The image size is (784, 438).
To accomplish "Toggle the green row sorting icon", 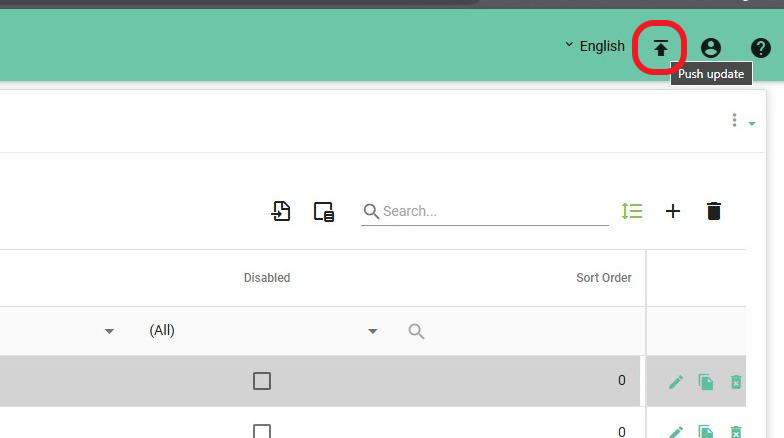I will click(632, 211).
